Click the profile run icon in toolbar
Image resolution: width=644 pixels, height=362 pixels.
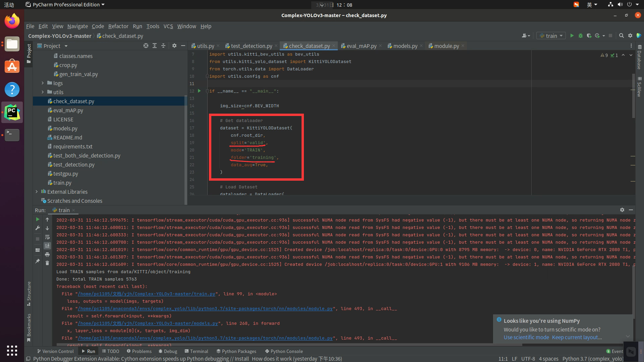pos(597,36)
